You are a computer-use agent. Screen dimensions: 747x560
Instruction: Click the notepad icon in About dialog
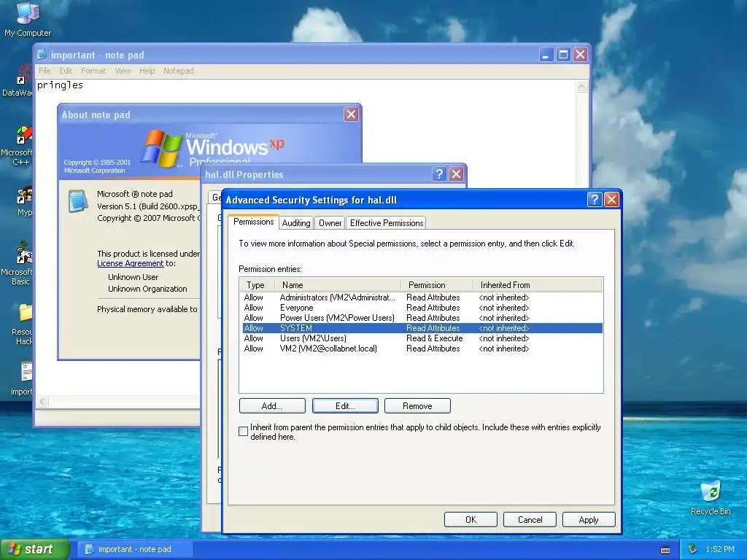coord(77,201)
